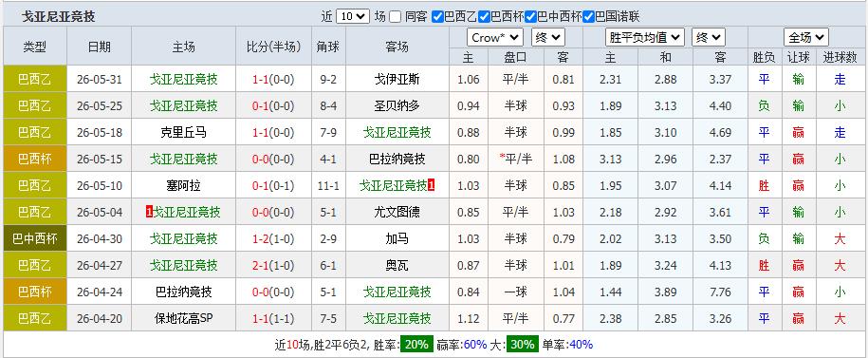Click the 40% odd rate value

[x=581, y=345]
